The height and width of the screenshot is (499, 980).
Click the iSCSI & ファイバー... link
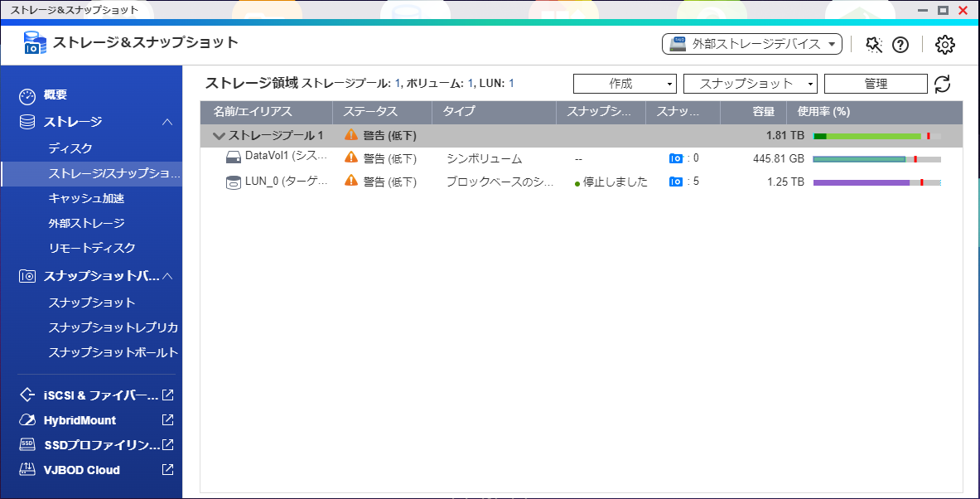coord(100,395)
